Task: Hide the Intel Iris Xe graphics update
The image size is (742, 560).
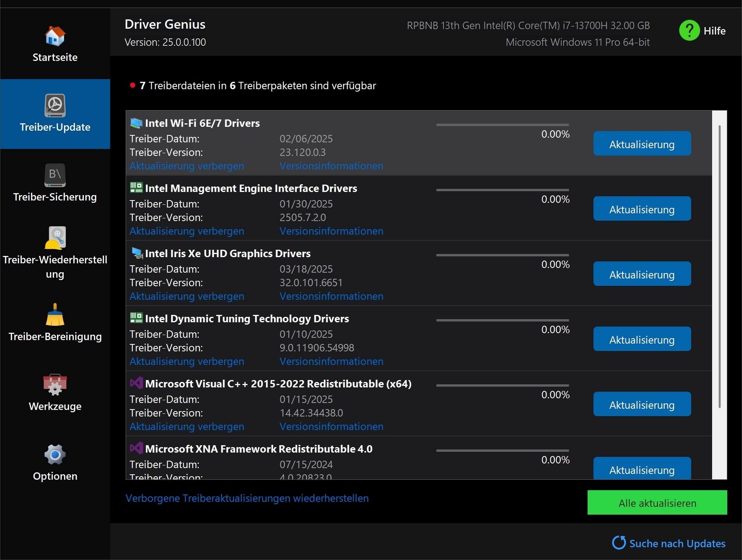Action: pyautogui.click(x=187, y=296)
